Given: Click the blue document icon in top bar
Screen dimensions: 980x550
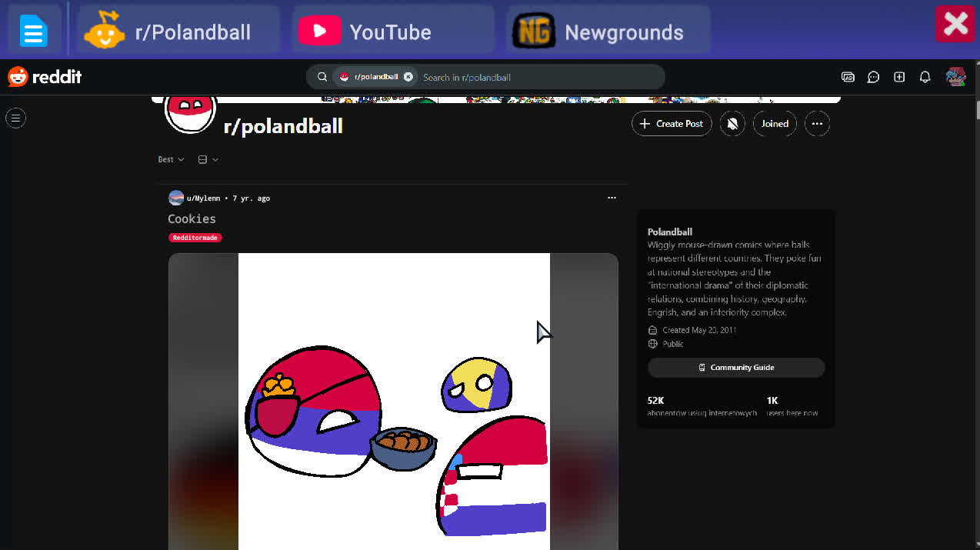Looking at the screenshot, I should [x=34, y=32].
